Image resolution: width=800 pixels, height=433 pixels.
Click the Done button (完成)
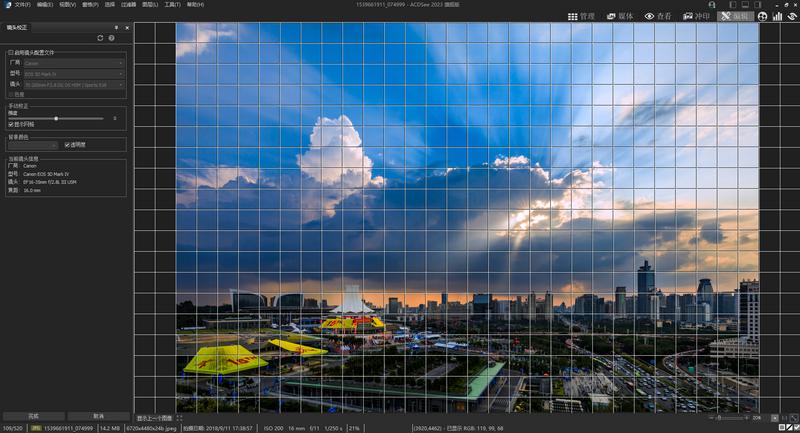coord(33,415)
